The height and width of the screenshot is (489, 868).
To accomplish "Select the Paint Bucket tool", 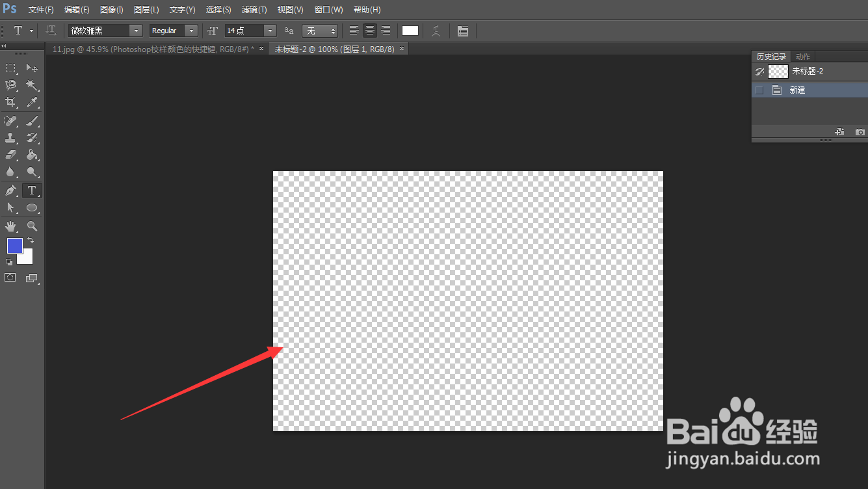I will coord(31,155).
